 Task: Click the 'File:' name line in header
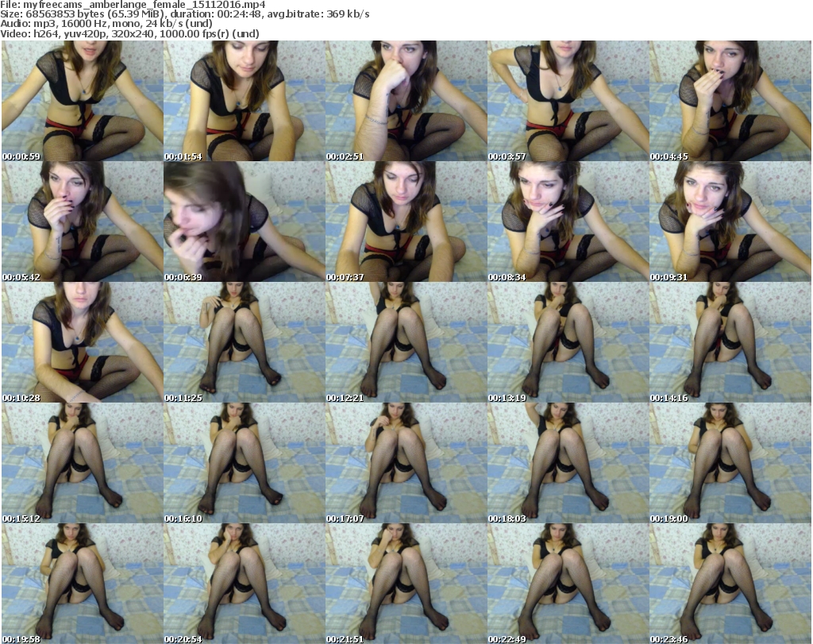coord(133,5)
